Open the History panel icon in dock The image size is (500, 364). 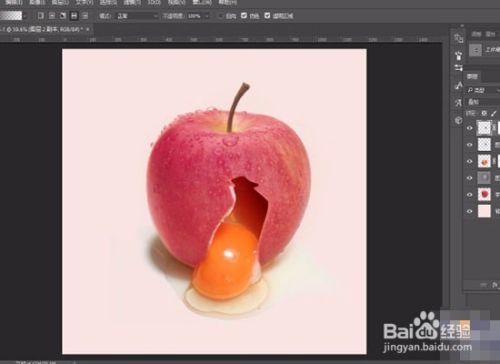click(x=459, y=38)
